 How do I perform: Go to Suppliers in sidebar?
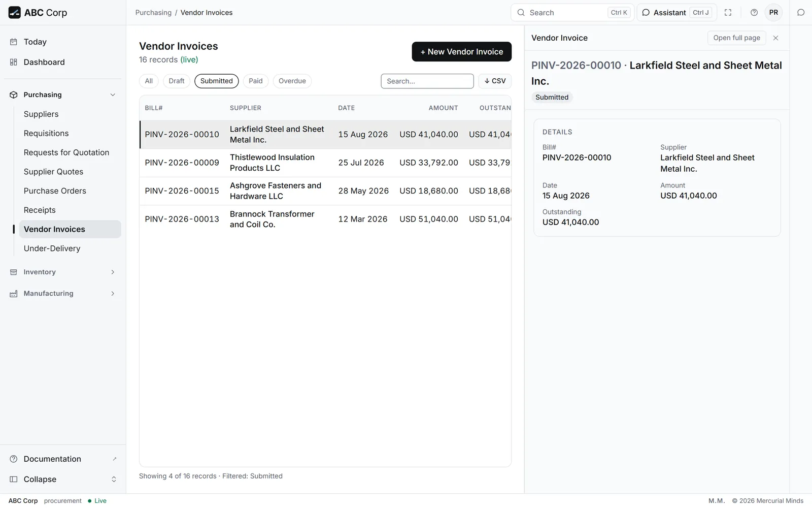[x=70, y=114]
